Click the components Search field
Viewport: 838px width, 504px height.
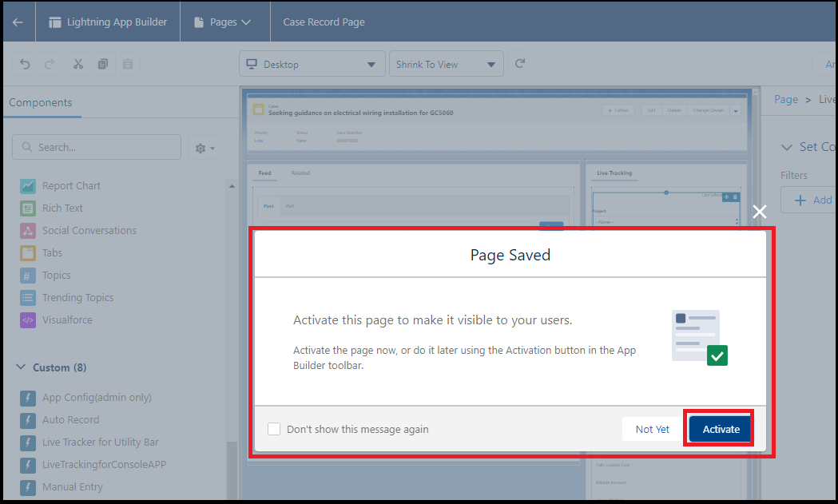pyautogui.click(x=97, y=147)
